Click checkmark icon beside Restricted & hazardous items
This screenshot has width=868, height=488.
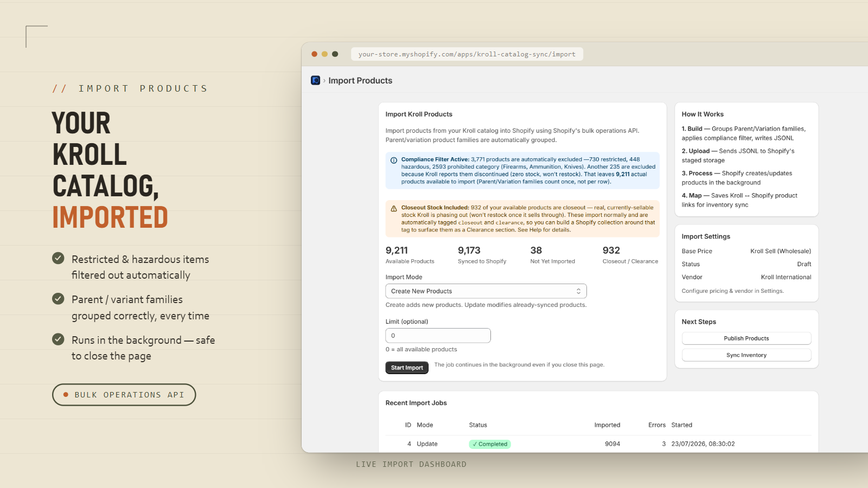(58, 258)
